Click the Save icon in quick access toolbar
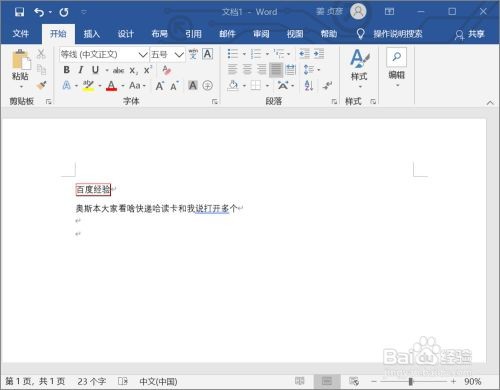Image resolution: width=500 pixels, height=390 pixels. [x=19, y=12]
